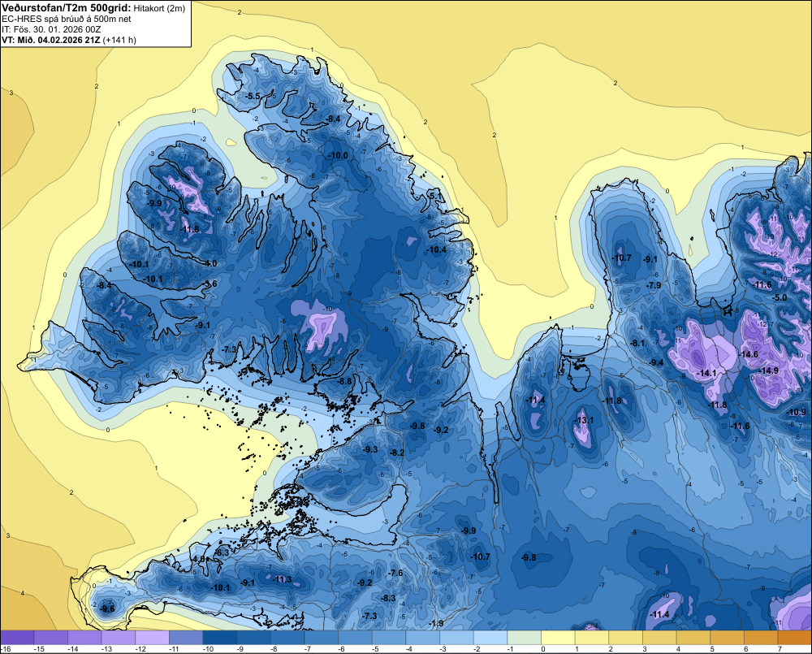812x654 pixels.
Task: Click the temperature value '-14.1' on the map
Action: (x=707, y=373)
